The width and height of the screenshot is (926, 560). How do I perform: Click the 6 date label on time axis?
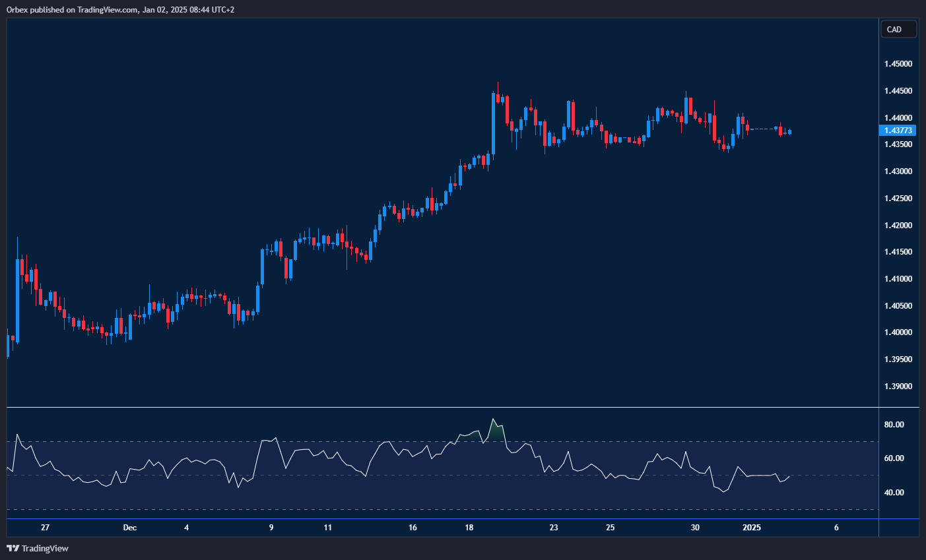836,528
